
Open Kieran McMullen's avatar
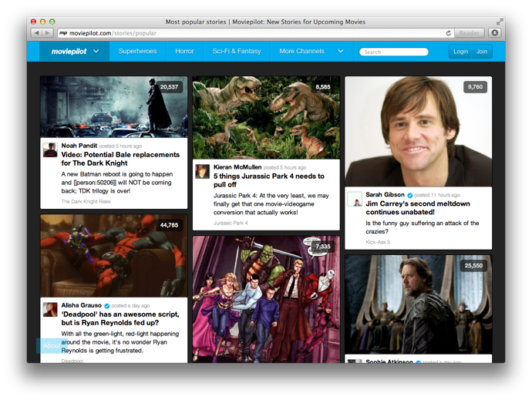[x=202, y=171]
